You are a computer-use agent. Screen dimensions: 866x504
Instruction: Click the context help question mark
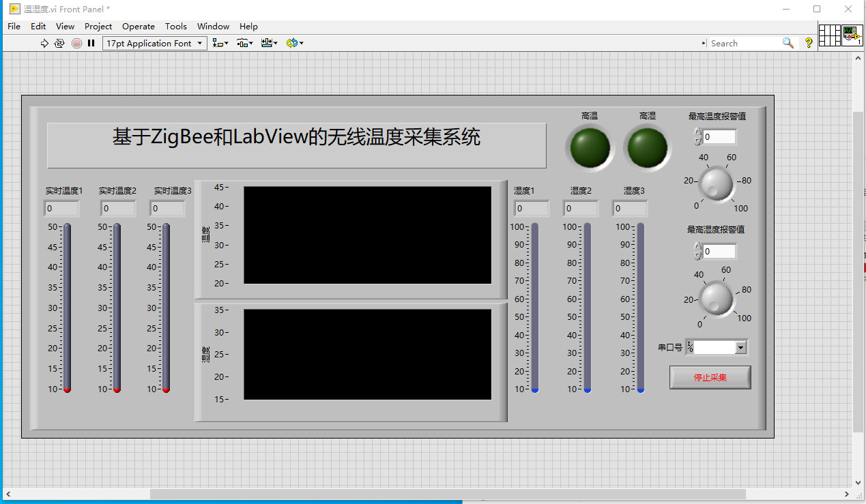pyautogui.click(x=807, y=43)
